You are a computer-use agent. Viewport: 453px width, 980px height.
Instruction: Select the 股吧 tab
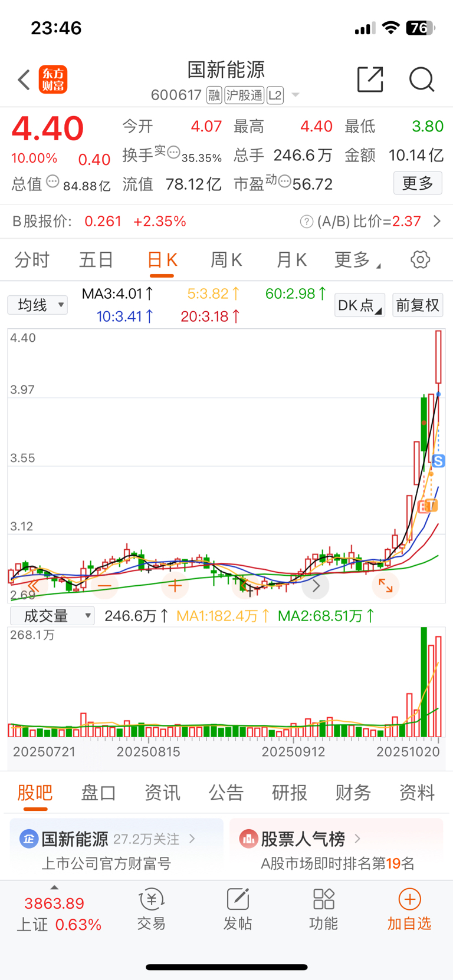click(35, 793)
